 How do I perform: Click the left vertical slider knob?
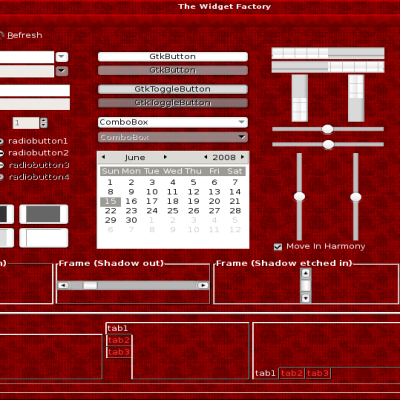click(x=299, y=196)
